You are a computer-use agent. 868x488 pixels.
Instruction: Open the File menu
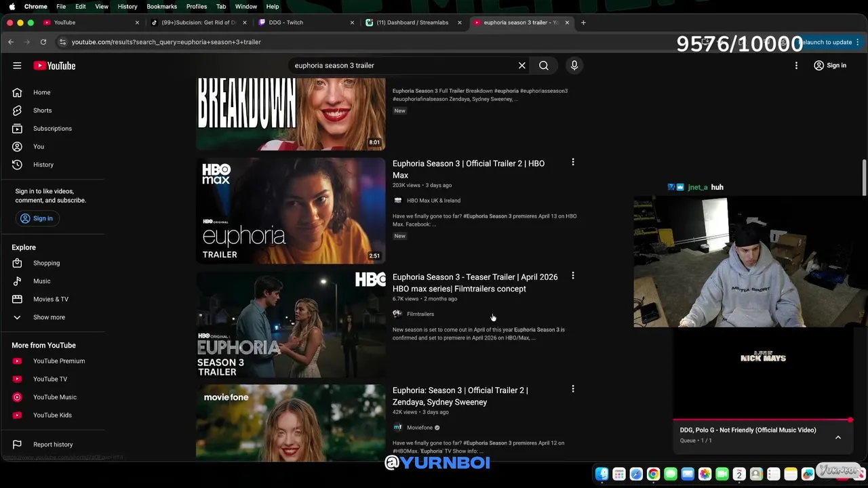(61, 6)
